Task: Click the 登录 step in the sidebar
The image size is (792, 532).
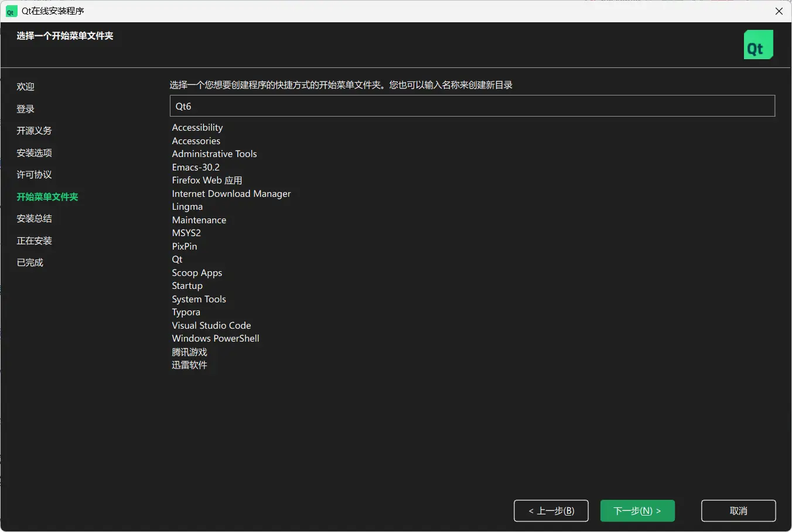Action: pos(26,109)
